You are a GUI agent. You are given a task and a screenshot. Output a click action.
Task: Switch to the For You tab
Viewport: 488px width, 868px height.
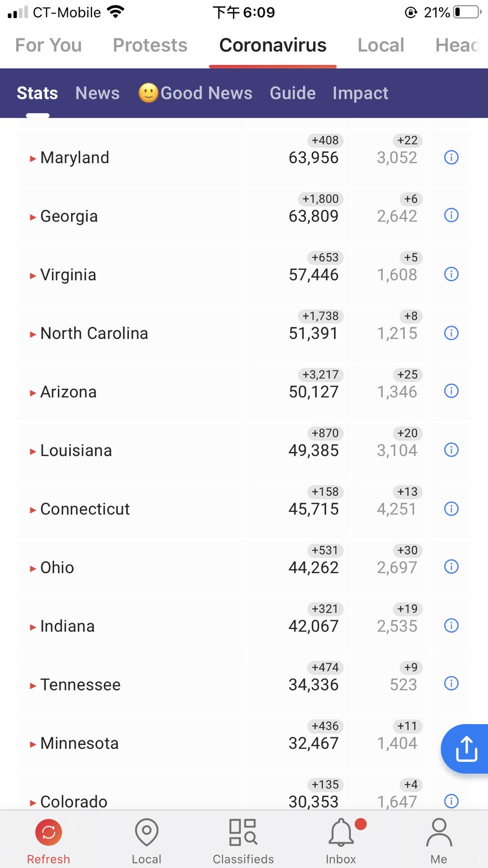tap(48, 45)
